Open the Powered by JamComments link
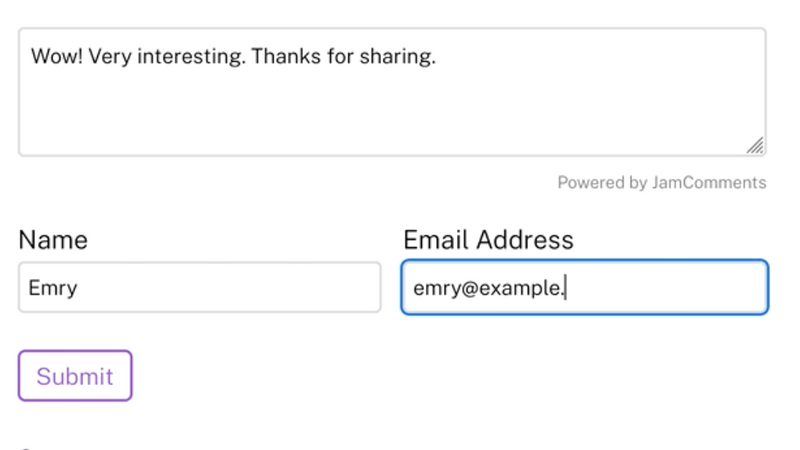 point(661,183)
